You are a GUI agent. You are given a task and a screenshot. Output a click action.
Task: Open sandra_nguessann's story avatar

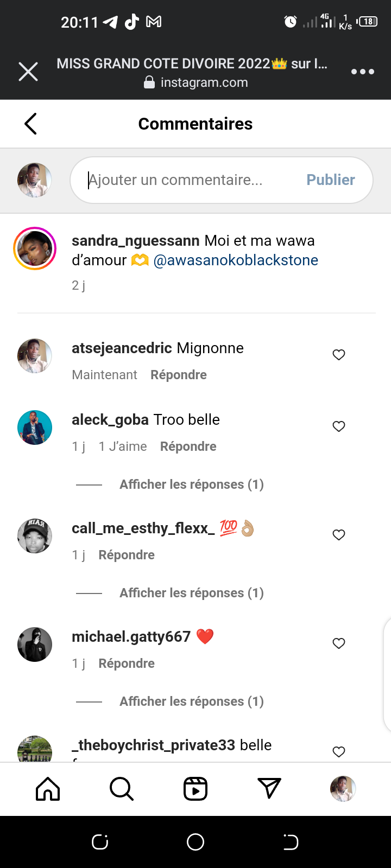click(35, 248)
